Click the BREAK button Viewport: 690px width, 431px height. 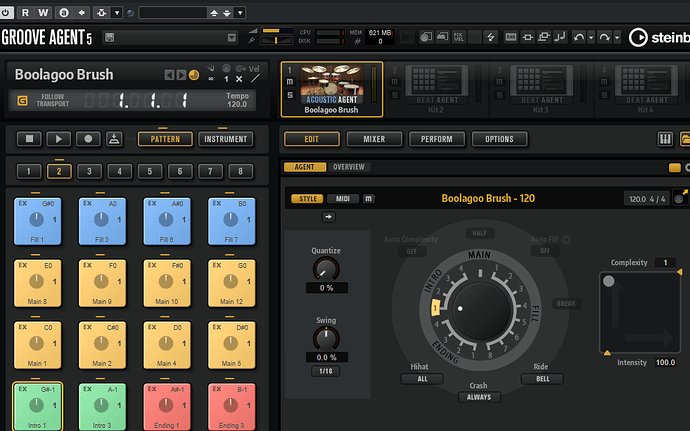pos(566,303)
